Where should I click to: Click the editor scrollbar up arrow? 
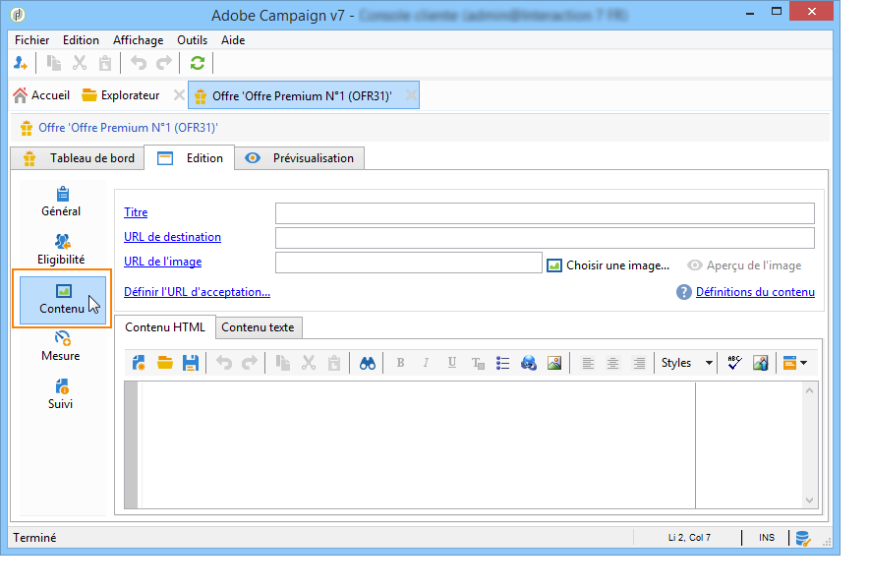click(810, 390)
